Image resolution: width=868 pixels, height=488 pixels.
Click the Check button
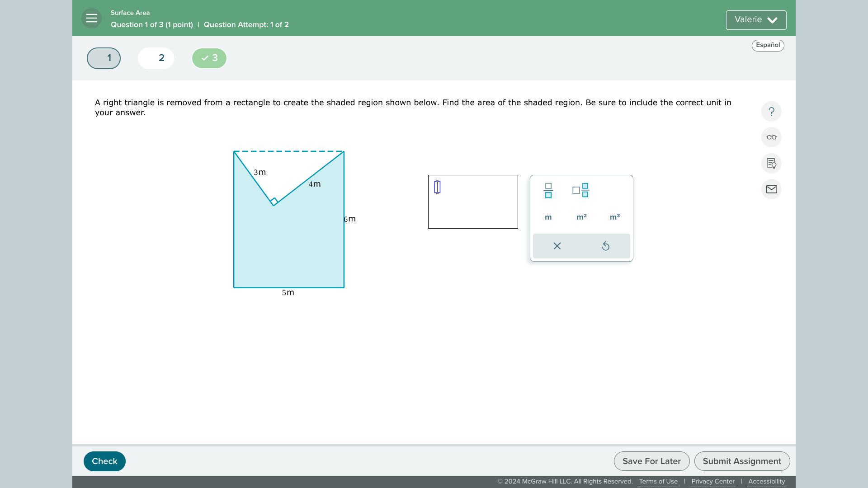tap(104, 461)
